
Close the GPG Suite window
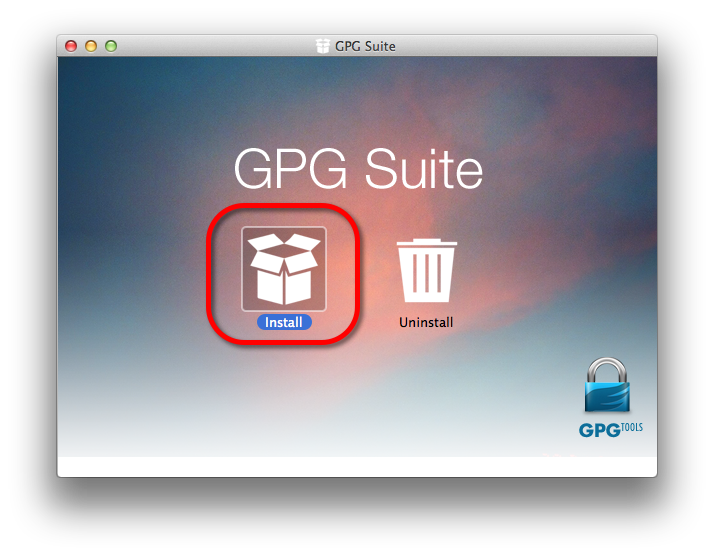(71, 46)
